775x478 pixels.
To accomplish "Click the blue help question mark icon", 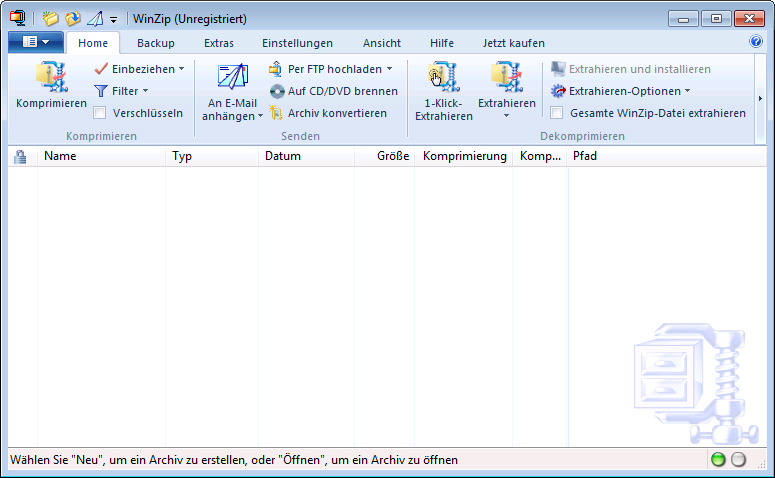I will point(756,41).
